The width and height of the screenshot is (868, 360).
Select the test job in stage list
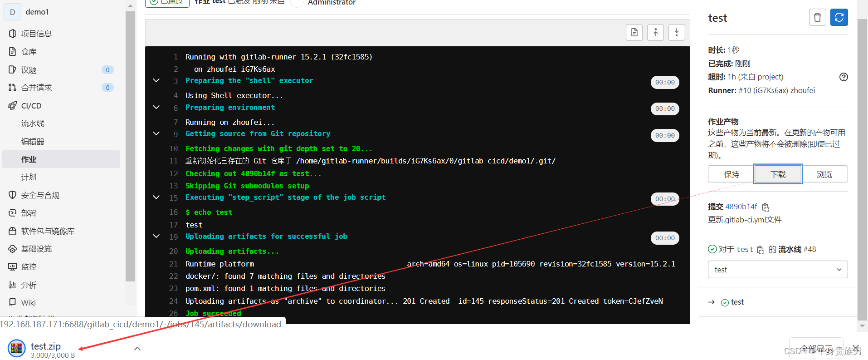737,302
